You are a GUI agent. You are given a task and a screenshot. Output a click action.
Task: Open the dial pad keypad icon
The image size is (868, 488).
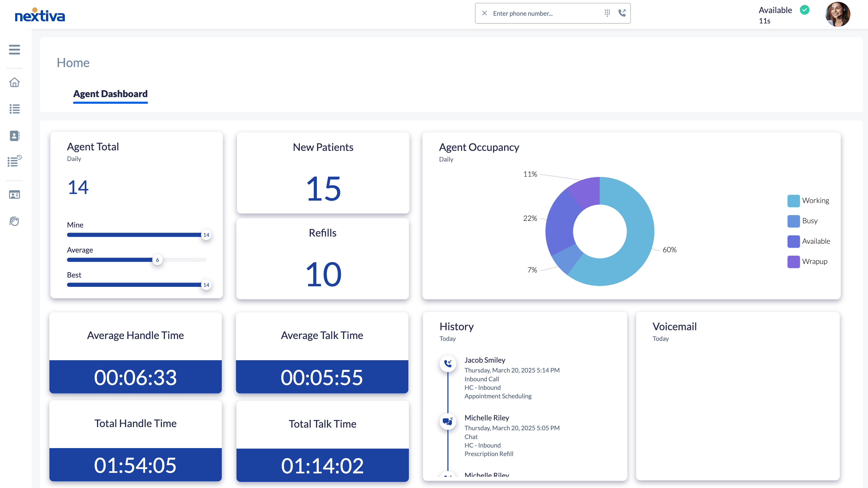pos(607,13)
